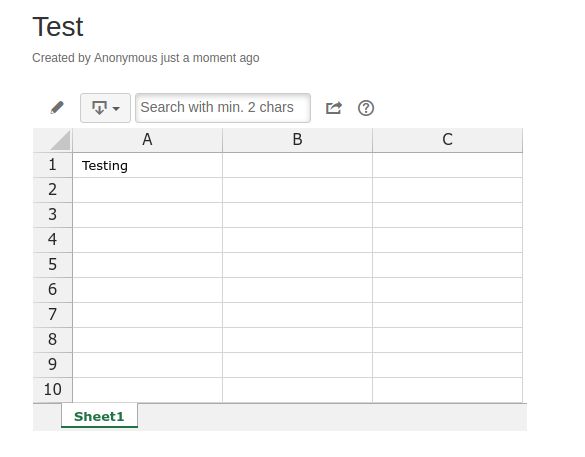This screenshot has height=457, width=585.
Task: Click the share export icon
Action: pyautogui.click(x=334, y=108)
